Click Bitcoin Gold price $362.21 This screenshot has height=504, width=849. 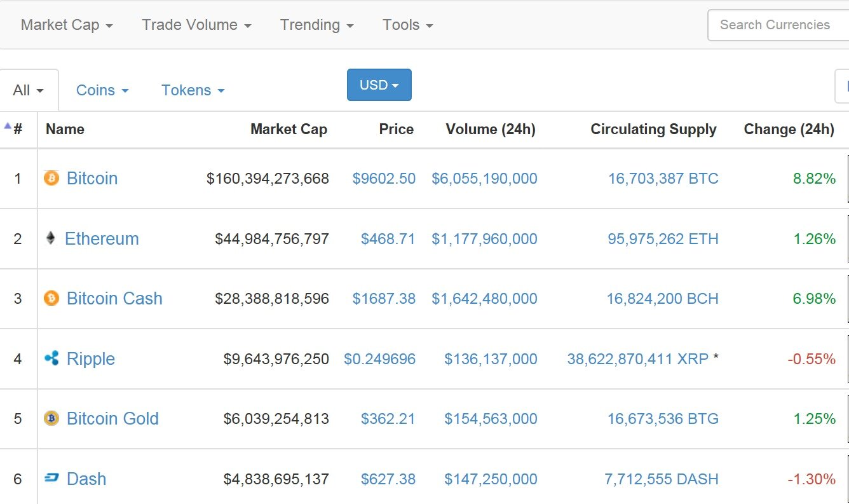388,419
